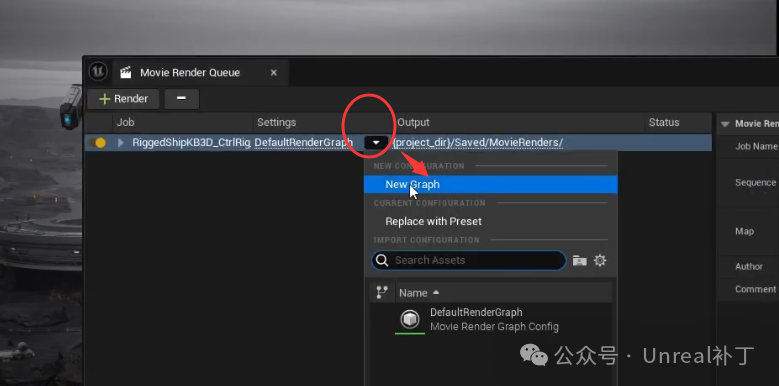Viewport: 779px width, 386px height.
Task: Add a job with the Render button
Action: (123, 99)
